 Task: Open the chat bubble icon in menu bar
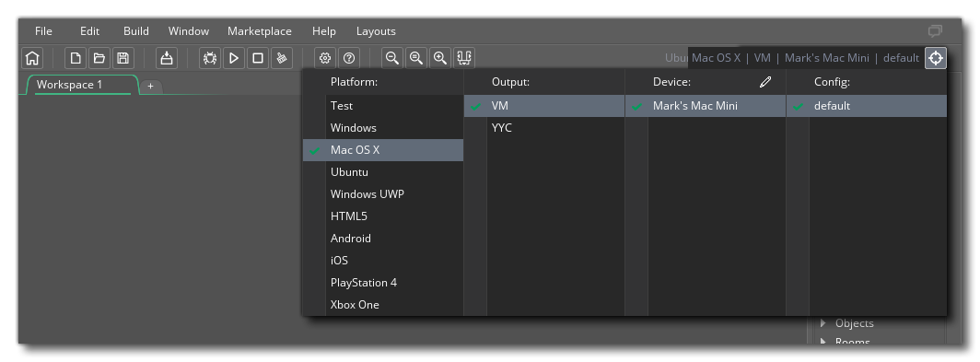[935, 30]
